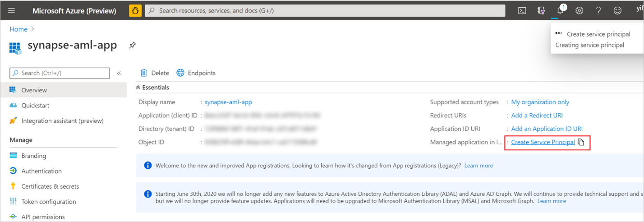Collapse the left sidebar menu

point(119,73)
